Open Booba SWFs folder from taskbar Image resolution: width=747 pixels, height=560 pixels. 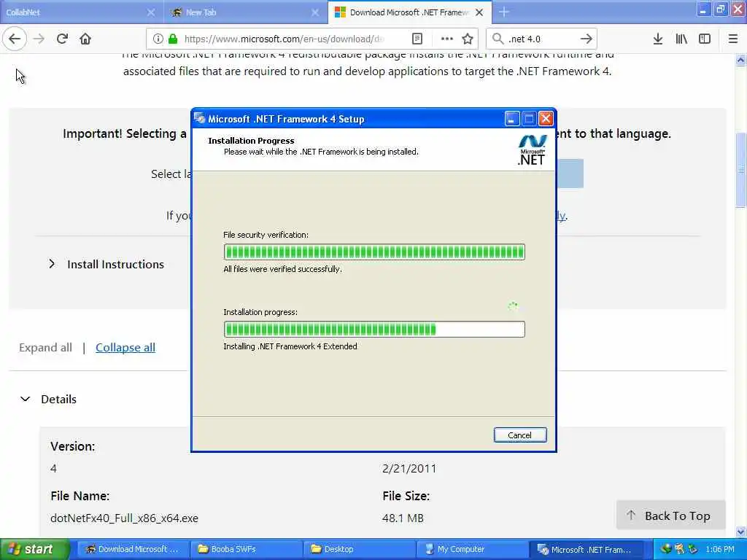[x=246, y=549]
